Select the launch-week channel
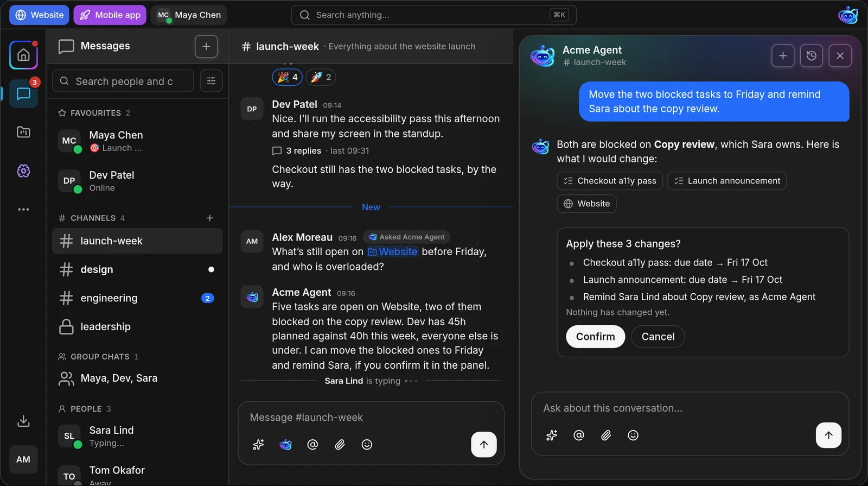Image resolution: width=868 pixels, height=486 pixels. pos(137,241)
